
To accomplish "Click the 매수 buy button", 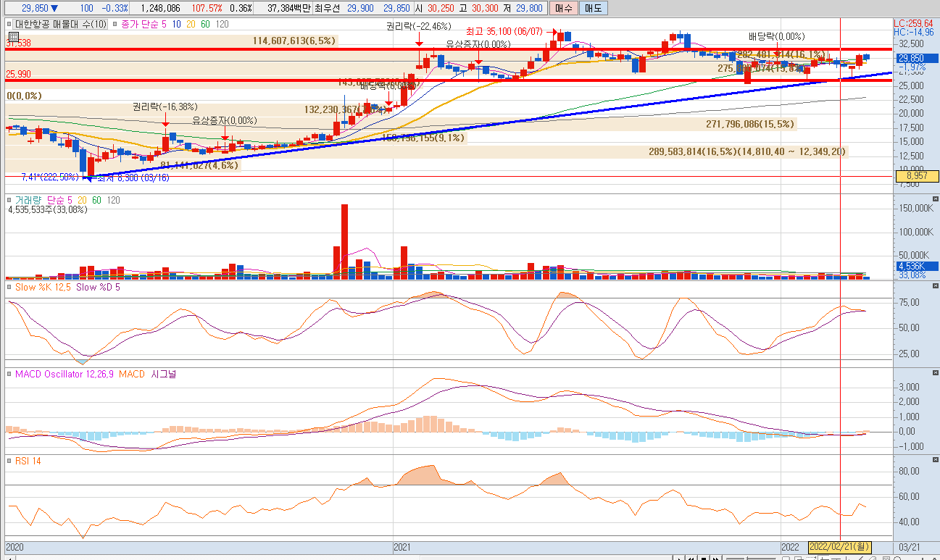I will pos(563,9).
